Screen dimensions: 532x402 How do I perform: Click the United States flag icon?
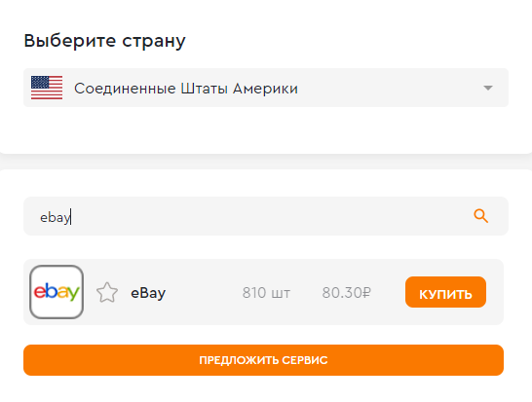click(x=47, y=88)
